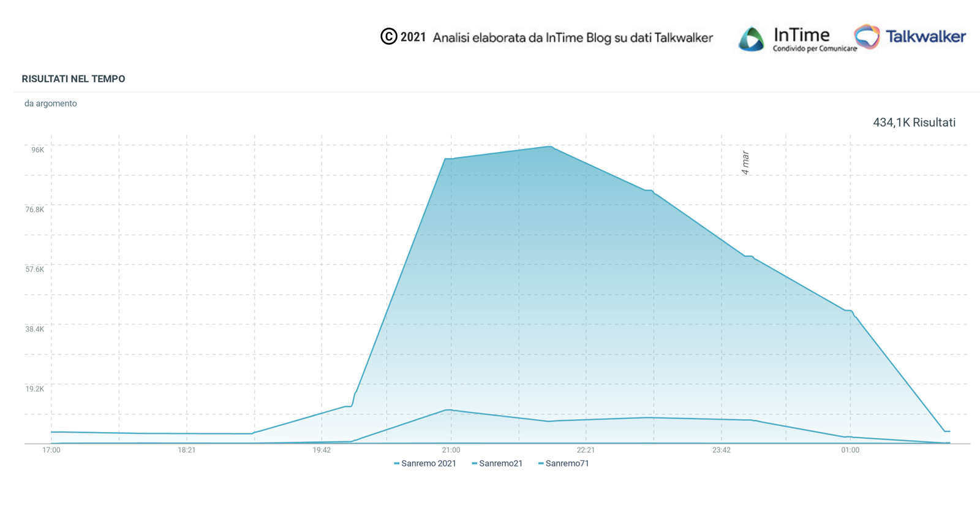
Task: Toggle the Sanremo 2021 legend entry
Action: (425, 464)
